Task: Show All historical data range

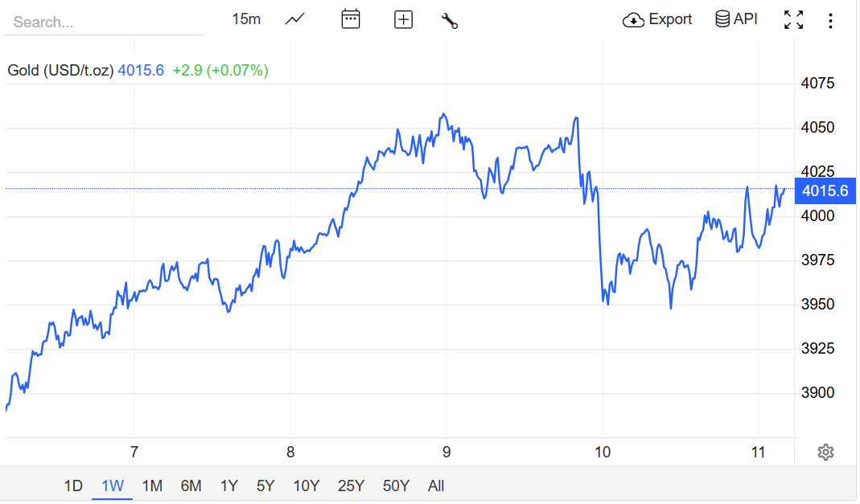Action: (x=436, y=486)
